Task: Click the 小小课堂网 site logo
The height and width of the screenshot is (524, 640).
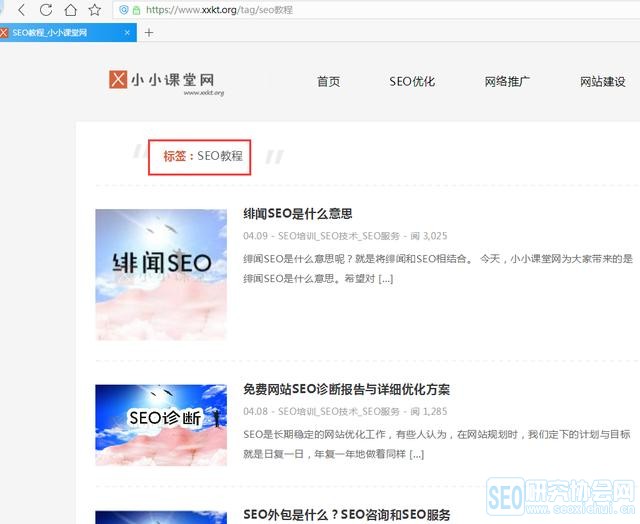Action: (166, 82)
